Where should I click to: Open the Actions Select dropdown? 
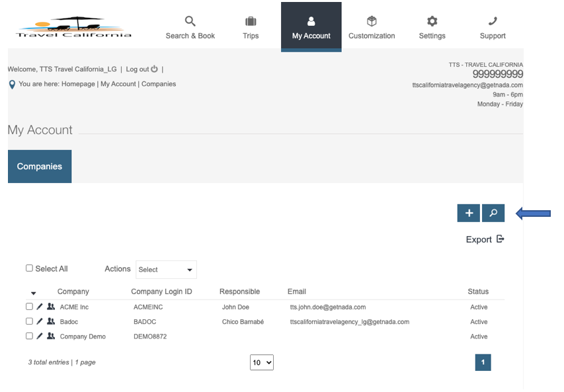[x=166, y=270]
